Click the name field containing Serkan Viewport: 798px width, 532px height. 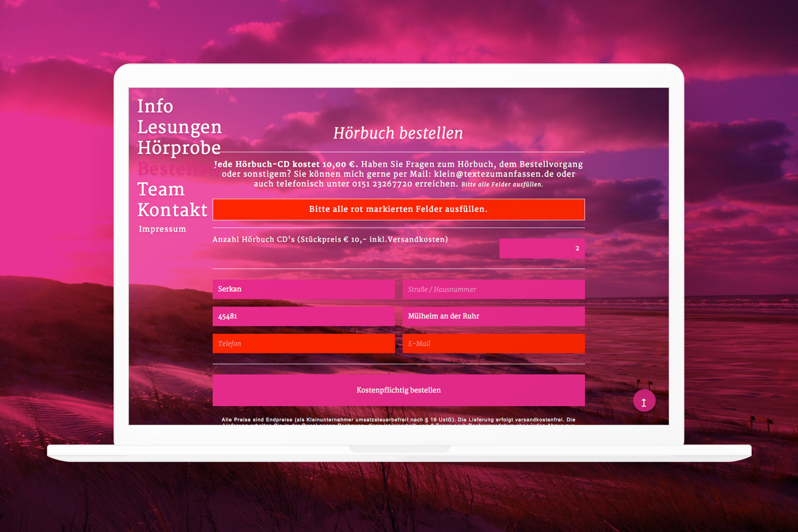303,289
